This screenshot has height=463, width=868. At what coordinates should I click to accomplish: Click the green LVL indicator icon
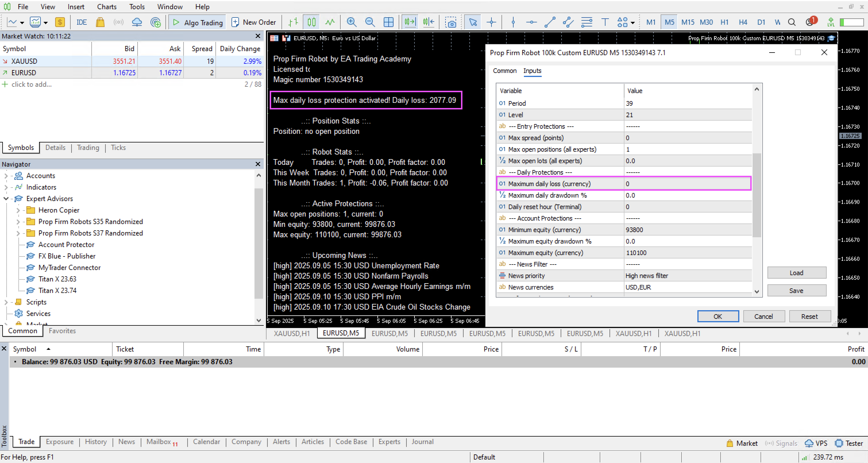click(831, 22)
